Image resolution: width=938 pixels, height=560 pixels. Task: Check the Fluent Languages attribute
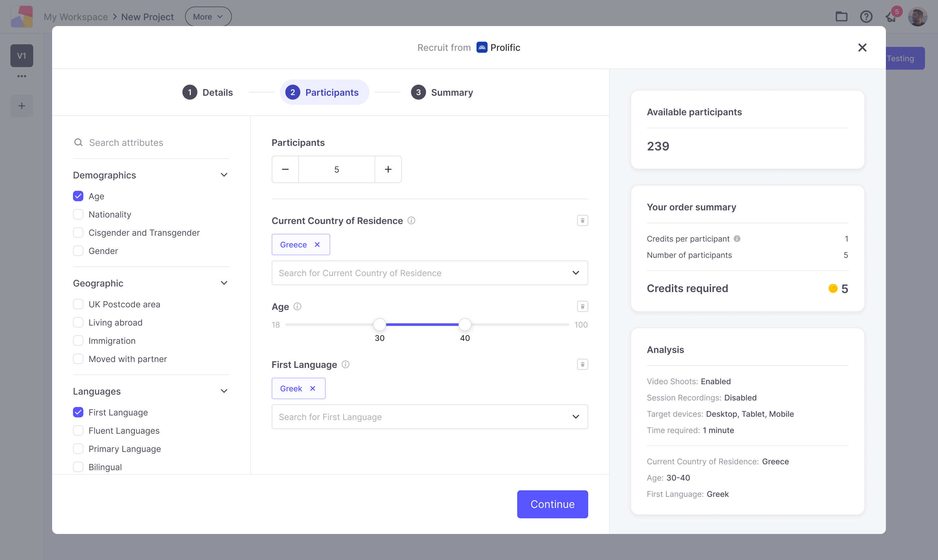(78, 430)
